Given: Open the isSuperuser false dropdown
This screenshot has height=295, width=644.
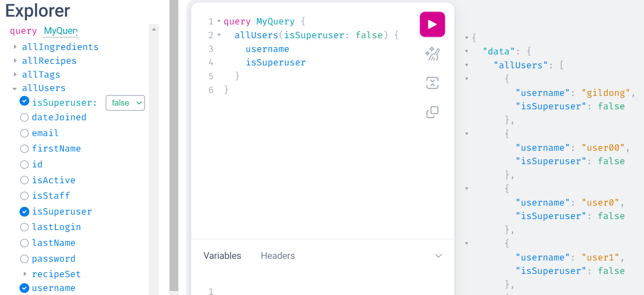Looking at the screenshot, I should pyautogui.click(x=125, y=103).
